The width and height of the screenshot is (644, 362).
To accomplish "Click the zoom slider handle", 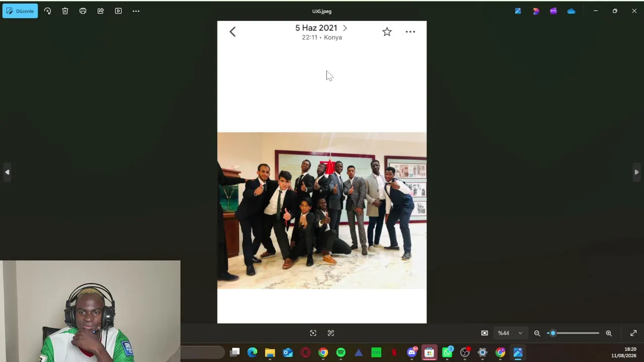I will coord(552,333).
